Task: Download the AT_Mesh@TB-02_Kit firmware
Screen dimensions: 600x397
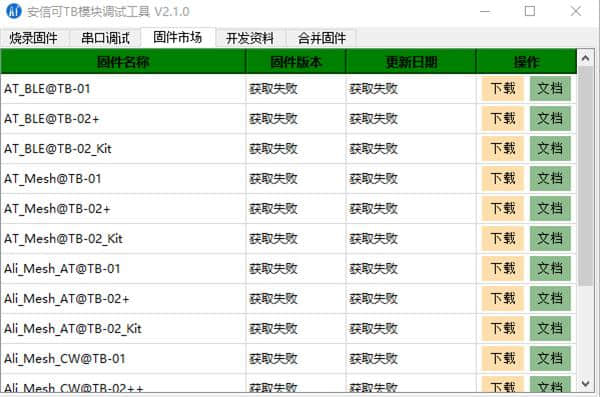Action: pyautogui.click(x=502, y=239)
